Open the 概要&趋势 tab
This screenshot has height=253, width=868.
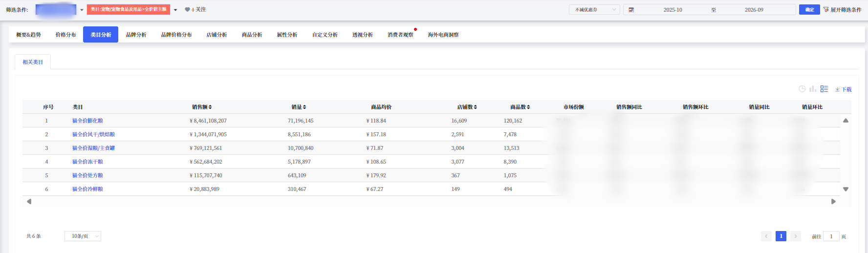28,35
